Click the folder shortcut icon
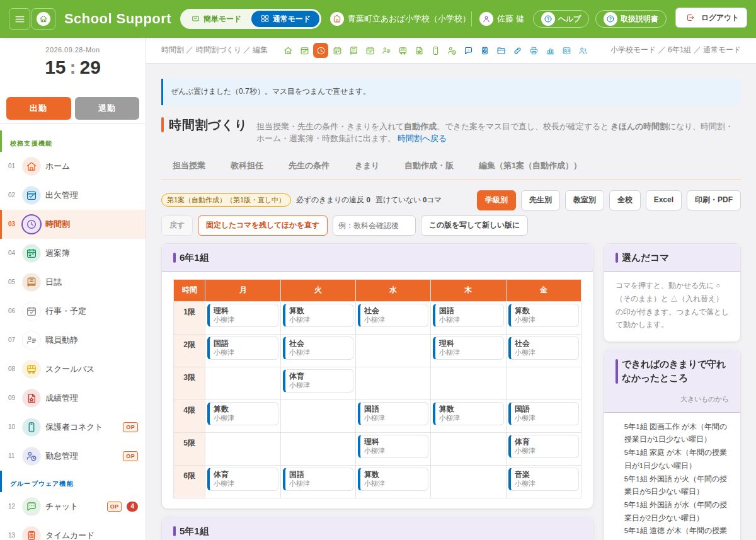Viewport: 756px width, 540px height. pyautogui.click(x=501, y=50)
